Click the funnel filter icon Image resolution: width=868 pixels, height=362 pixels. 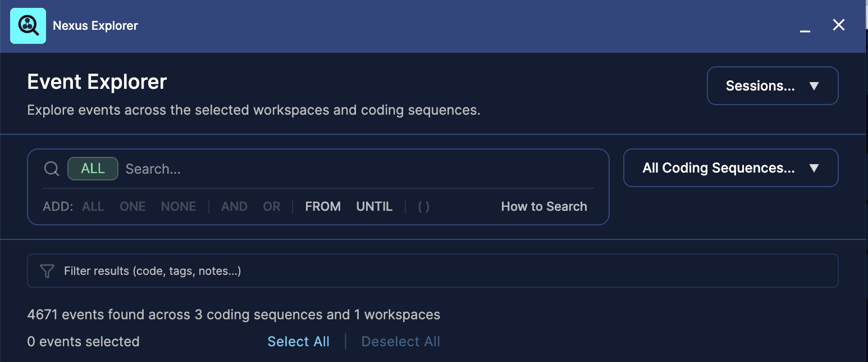[47, 271]
